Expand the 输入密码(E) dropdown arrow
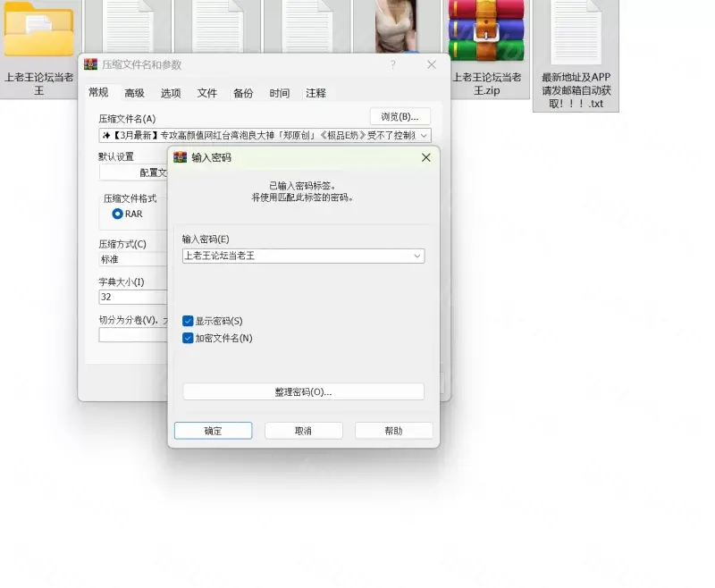 [416, 256]
